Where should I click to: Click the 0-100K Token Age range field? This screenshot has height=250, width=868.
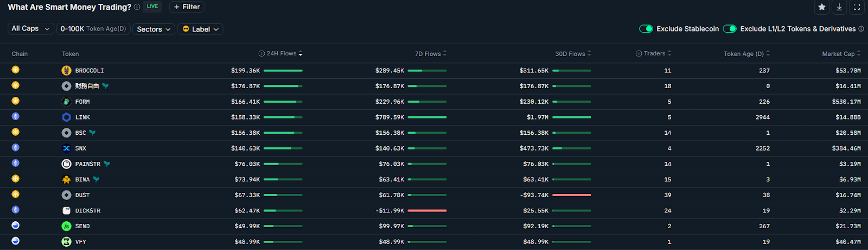point(93,29)
